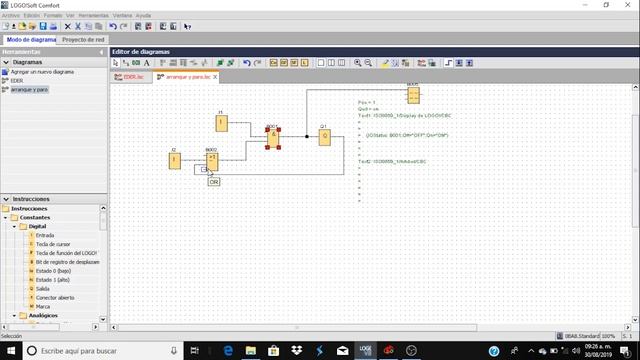
Task: Open the Windows Start menu
Action: (11, 351)
